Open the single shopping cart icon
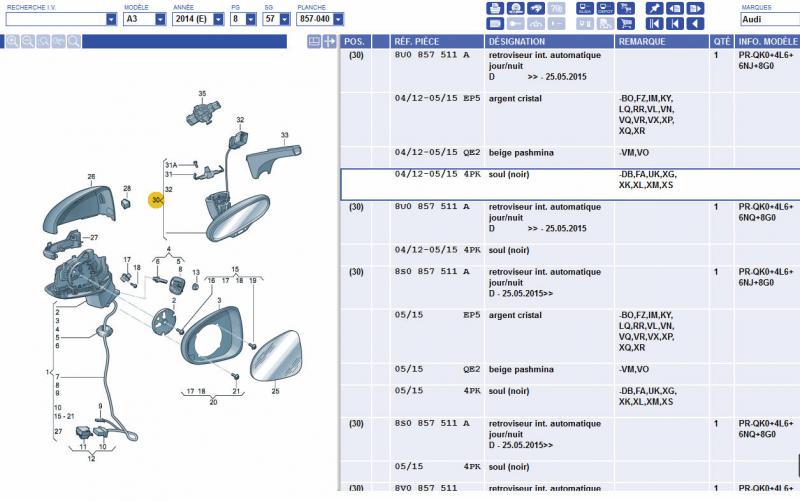The width and height of the screenshot is (800, 501). click(626, 23)
